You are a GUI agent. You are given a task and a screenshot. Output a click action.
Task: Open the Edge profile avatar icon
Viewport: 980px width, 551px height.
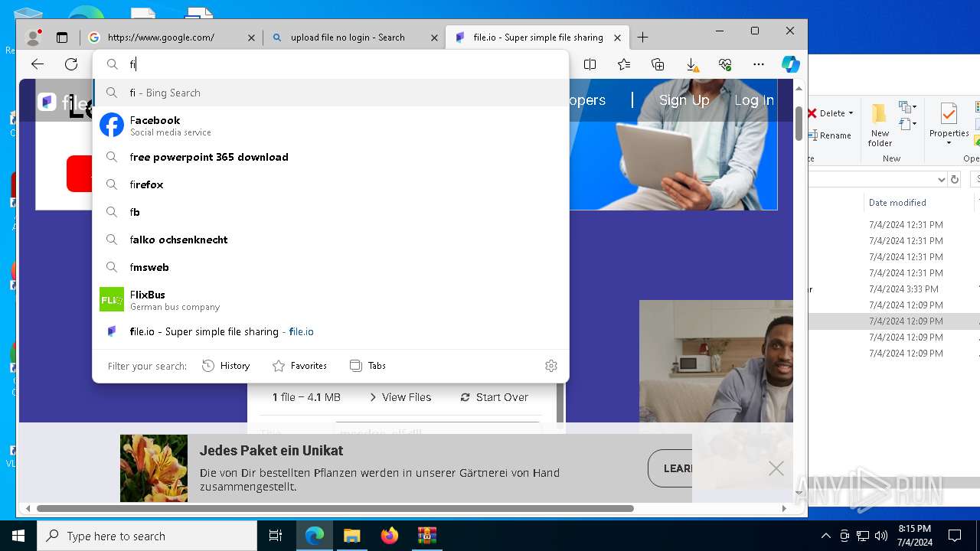tap(34, 37)
